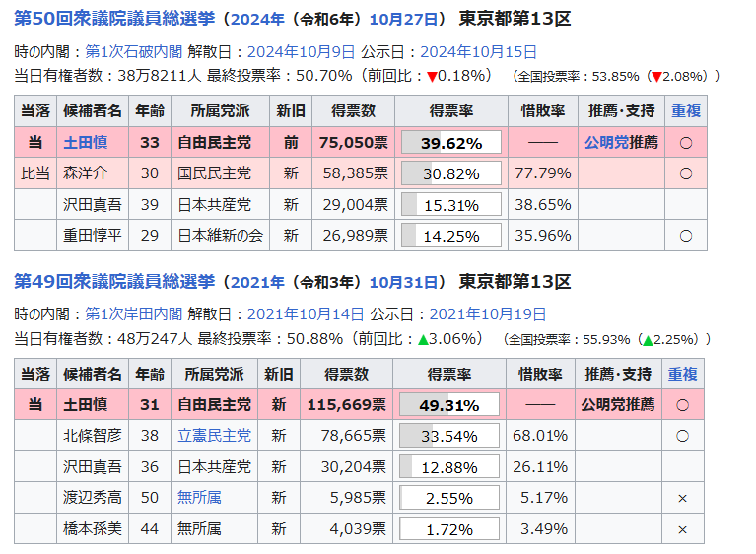
Task: Click the 無所属 link in 渡辺秀高's row
Action: click(x=199, y=498)
